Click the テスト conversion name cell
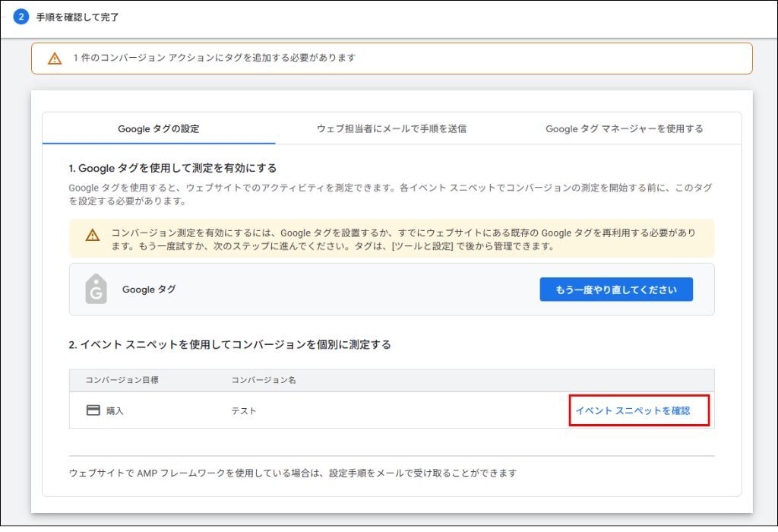Screen dimensions: 778x532 244,411
